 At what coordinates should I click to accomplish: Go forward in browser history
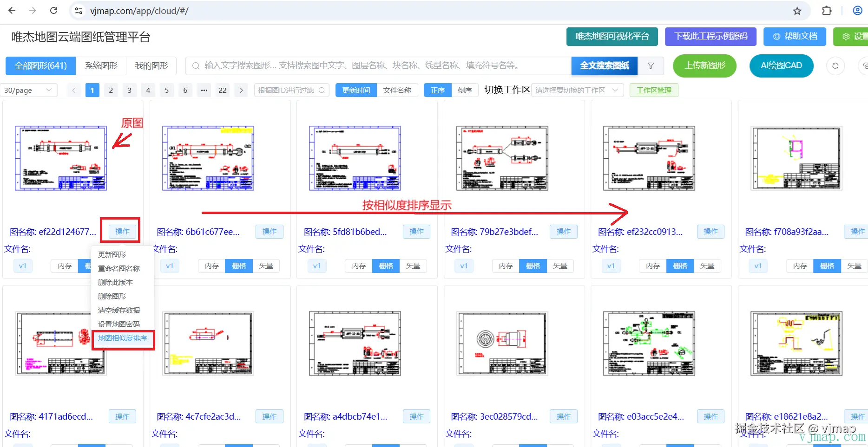click(33, 11)
